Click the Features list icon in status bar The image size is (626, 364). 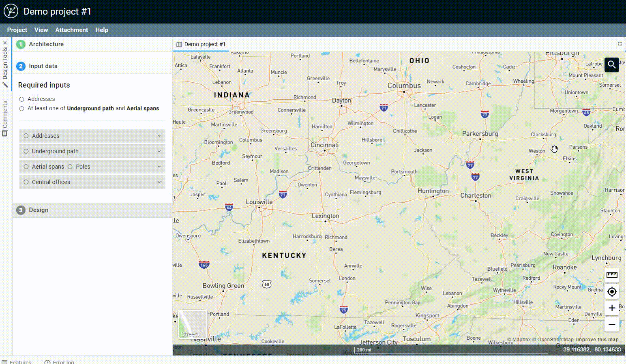[x=4, y=362]
